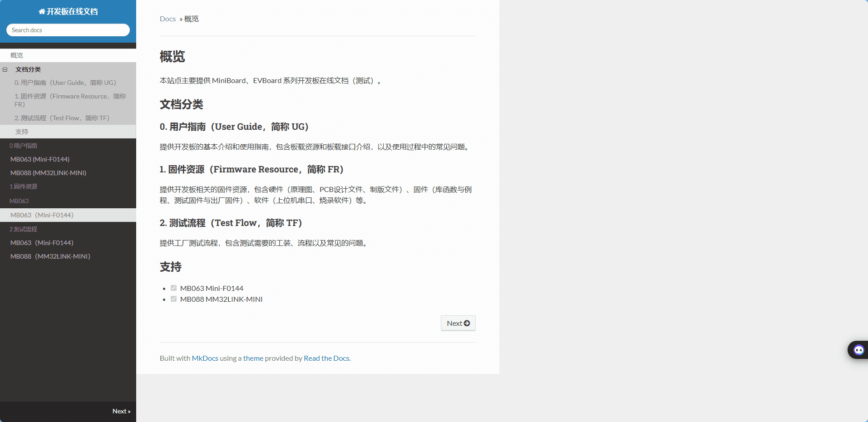Click the home icon in the site title
Image resolution: width=868 pixels, height=422 pixels.
coord(42,12)
